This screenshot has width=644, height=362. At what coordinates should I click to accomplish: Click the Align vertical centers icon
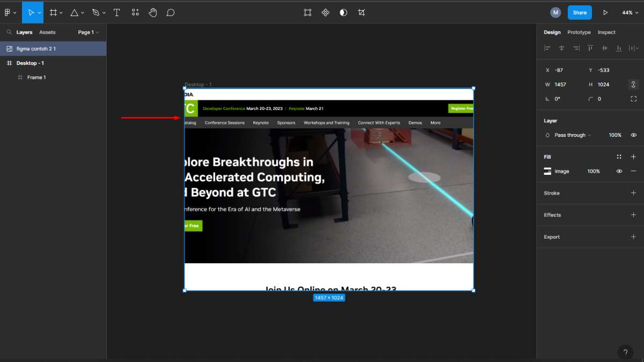[604, 48]
